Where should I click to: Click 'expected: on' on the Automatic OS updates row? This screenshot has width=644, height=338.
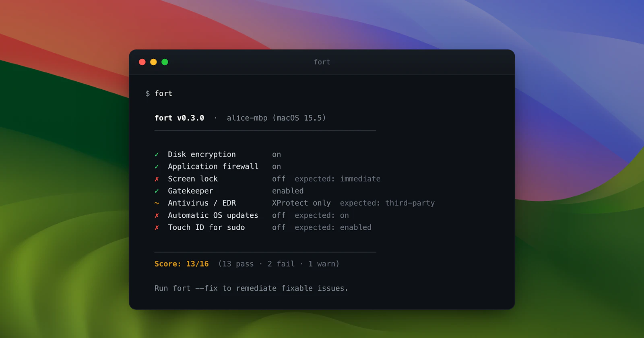click(x=322, y=215)
